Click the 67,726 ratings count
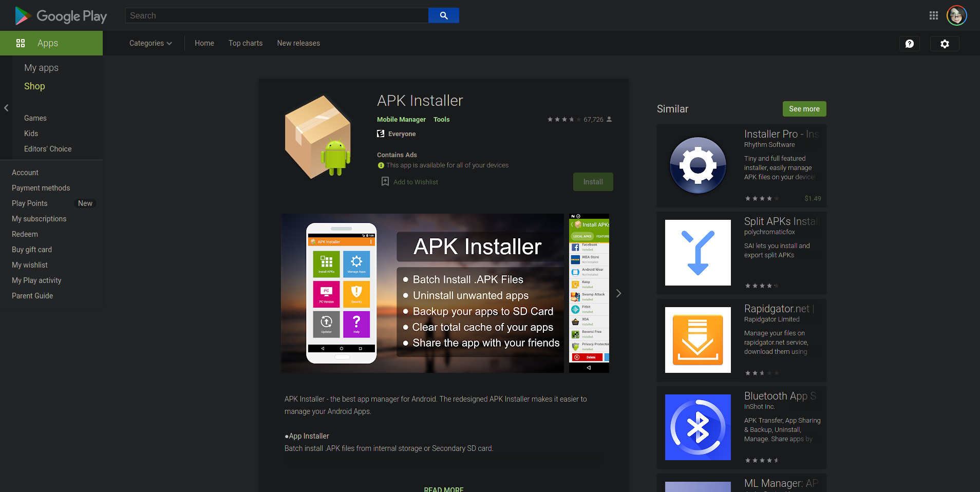The height and width of the screenshot is (492, 980). [593, 120]
